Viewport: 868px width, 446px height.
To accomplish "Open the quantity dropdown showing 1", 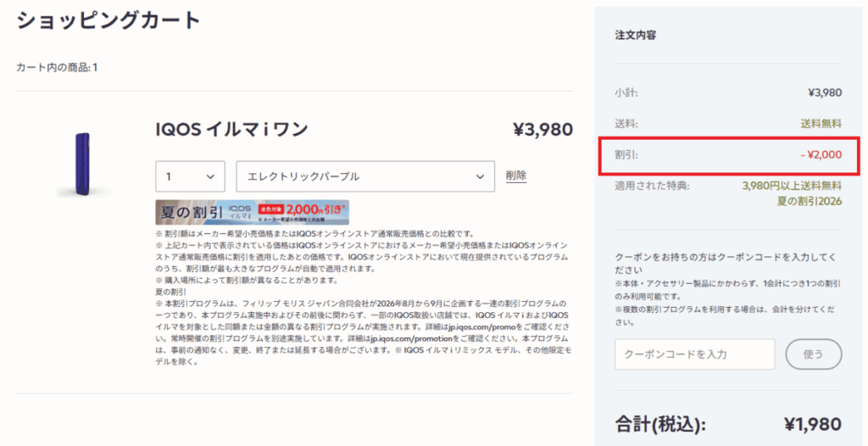I will pyautogui.click(x=190, y=176).
